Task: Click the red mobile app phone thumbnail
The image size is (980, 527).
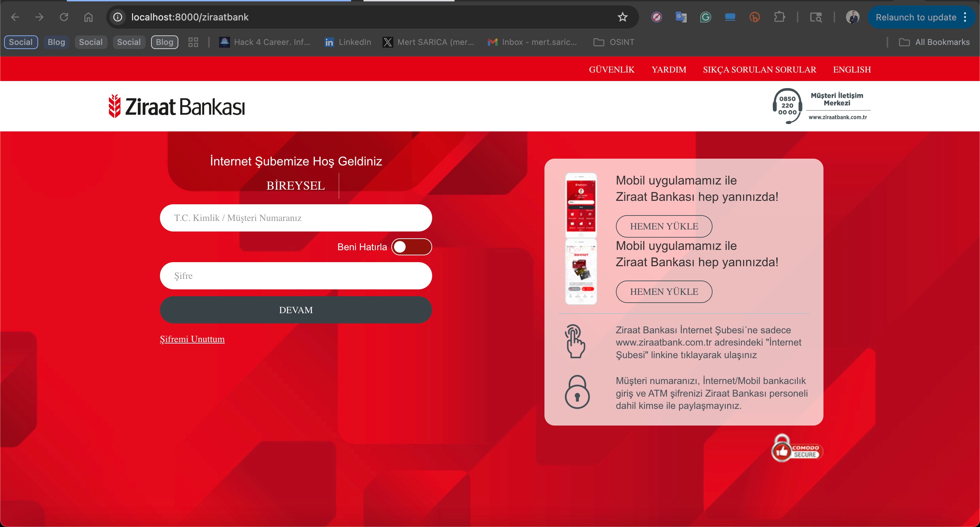Action: tap(581, 205)
